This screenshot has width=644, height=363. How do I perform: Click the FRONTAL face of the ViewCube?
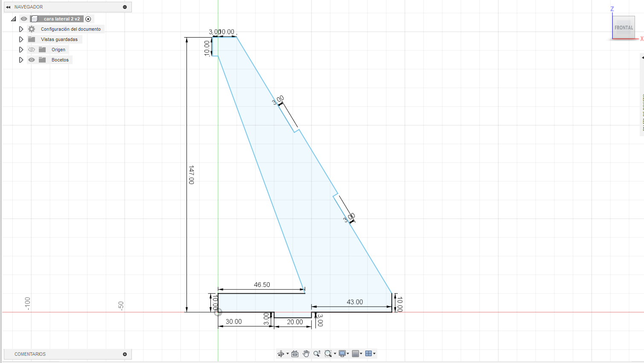tap(624, 28)
